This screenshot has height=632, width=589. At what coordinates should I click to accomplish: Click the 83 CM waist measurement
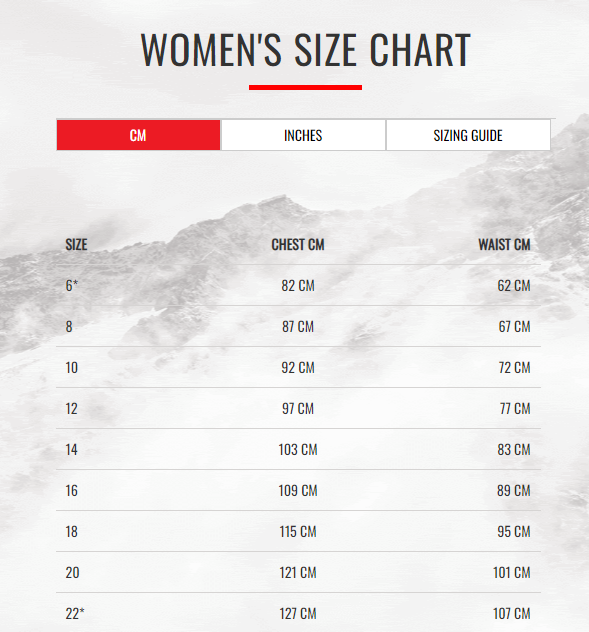tap(514, 449)
